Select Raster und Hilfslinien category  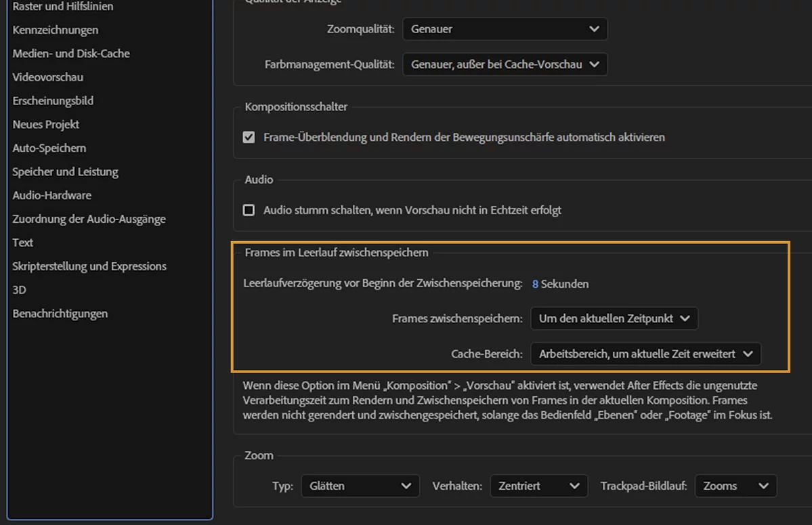click(63, 7)
